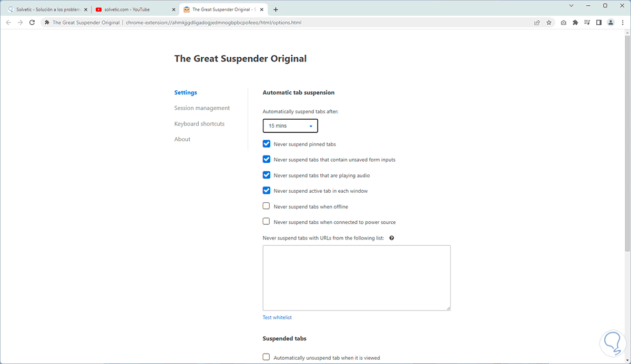Image resolution: width=631 pixels, height=364 pixels.
Task: Click the camera screenshot extension icon
Action: tap(564, 23)
